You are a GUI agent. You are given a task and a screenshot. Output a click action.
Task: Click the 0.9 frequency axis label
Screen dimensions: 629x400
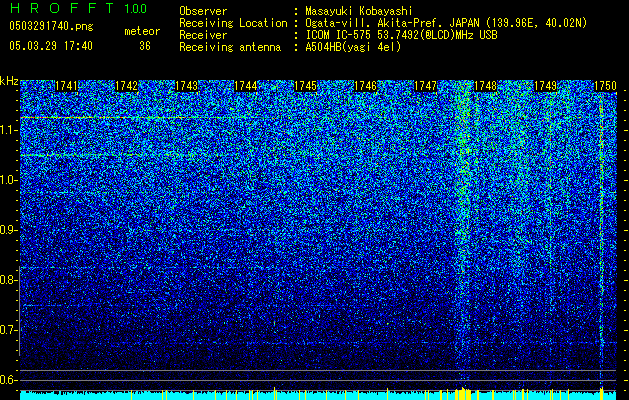8,230
